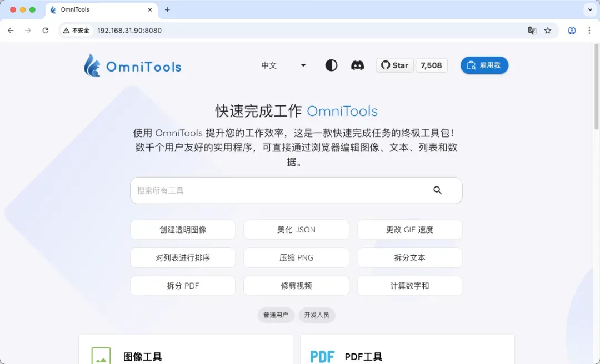This screenshot has width=600, height=364.
Task: Click the 雇用我 button
Action: pyautogui.click(x=484, y=65)
